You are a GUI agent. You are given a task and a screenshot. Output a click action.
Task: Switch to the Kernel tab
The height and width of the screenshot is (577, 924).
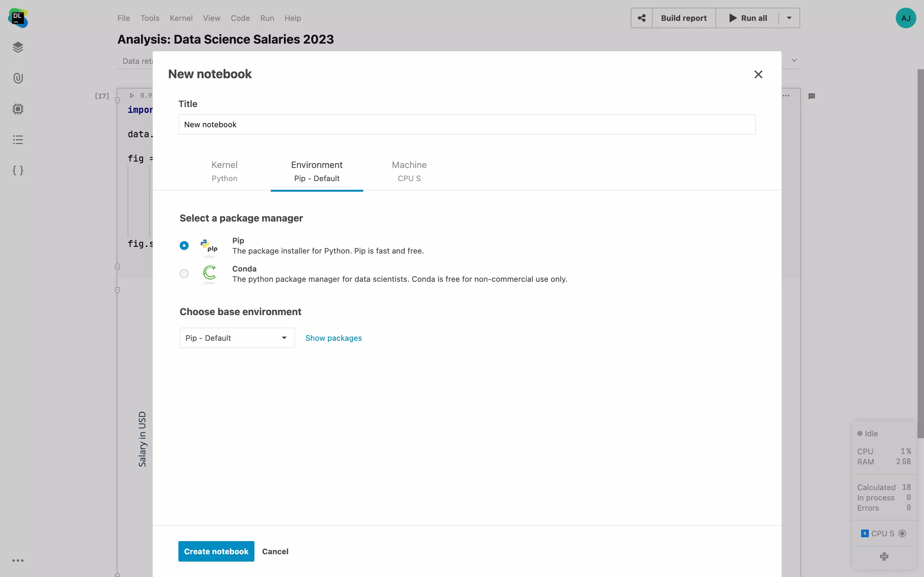click(224, 171)
